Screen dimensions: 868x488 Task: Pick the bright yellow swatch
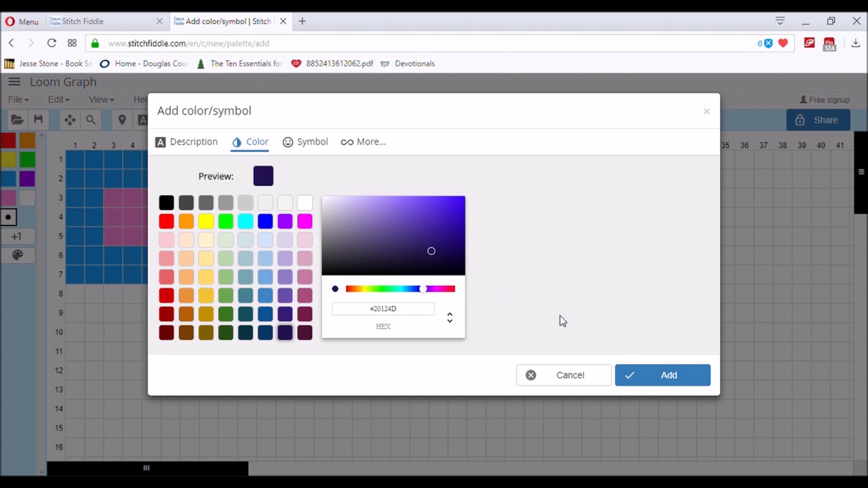(206, 221)
